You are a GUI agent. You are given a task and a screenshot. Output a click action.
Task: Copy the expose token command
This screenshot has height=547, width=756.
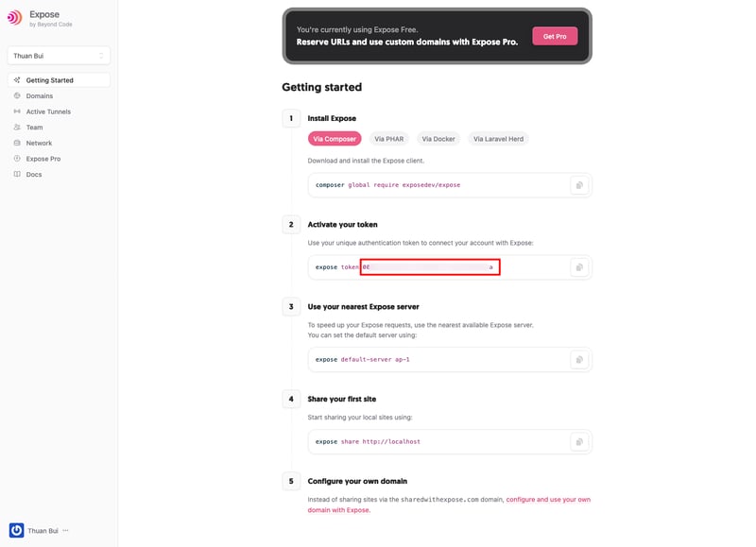pyautogui.click(x=579, y=267)
